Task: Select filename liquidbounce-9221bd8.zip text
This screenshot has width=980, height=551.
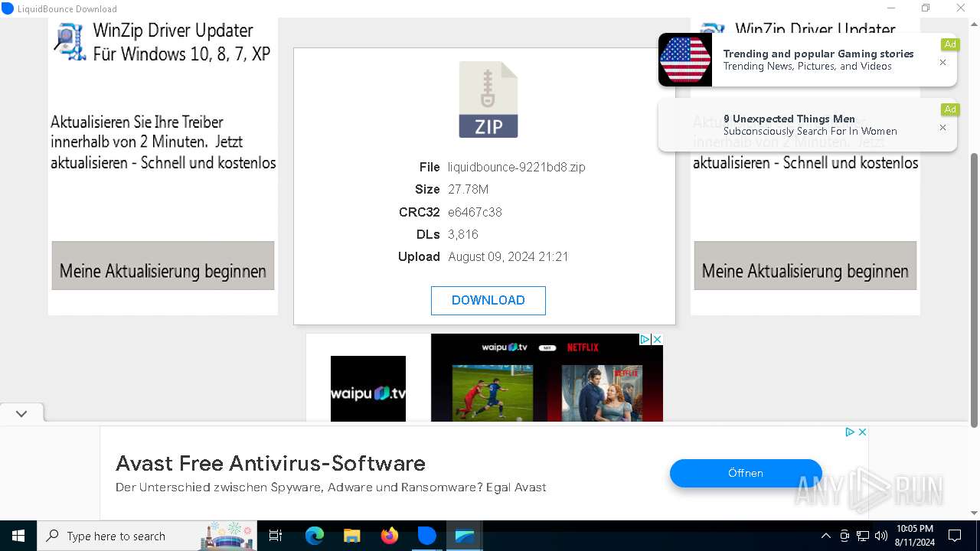Action: tap(517, 167)
